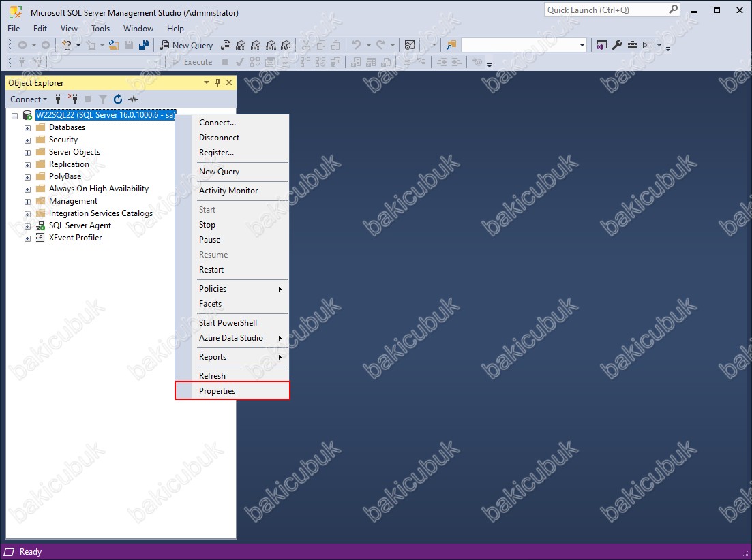Open the Toolbox icon

(x=633, y=45)
